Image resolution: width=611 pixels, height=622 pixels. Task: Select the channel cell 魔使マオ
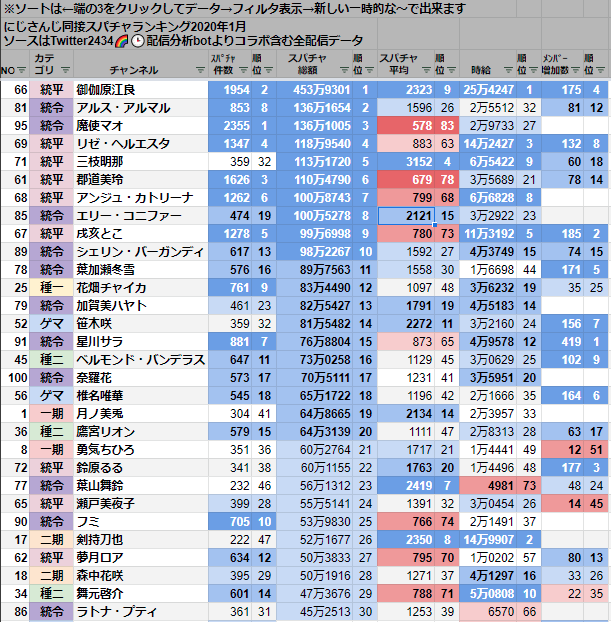tap(140, 126)
